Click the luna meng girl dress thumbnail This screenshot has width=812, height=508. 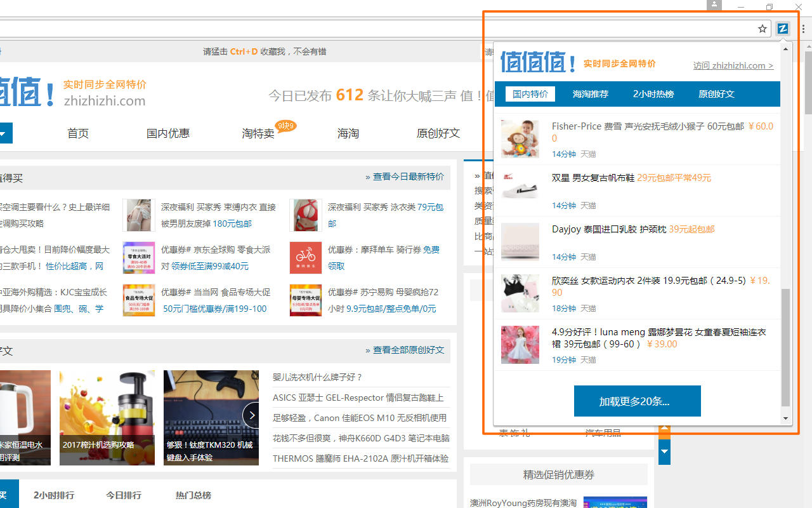click(x=520, y=345)
